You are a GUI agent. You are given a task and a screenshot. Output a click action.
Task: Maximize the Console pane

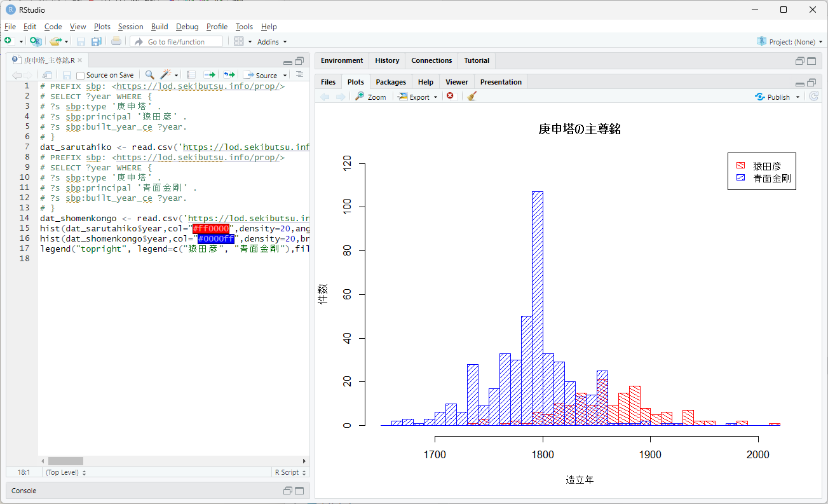[x=299, y=491]
